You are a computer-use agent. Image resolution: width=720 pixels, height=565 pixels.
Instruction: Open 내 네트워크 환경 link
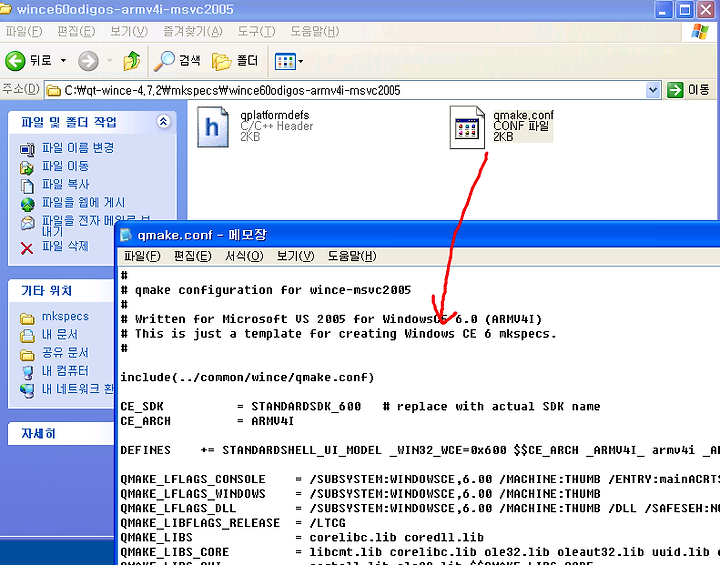tap(78, 389)
